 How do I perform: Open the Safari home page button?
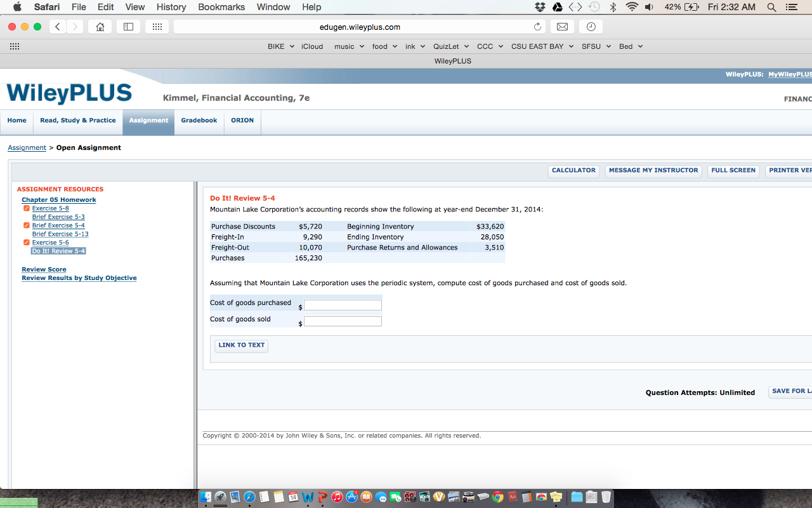tap(100, 27)
